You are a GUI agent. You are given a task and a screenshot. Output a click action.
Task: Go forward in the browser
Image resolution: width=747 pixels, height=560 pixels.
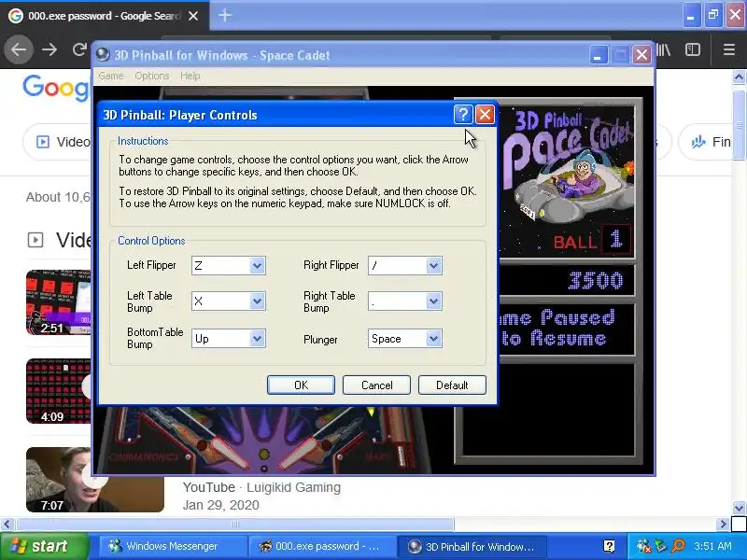pos(49,49)
